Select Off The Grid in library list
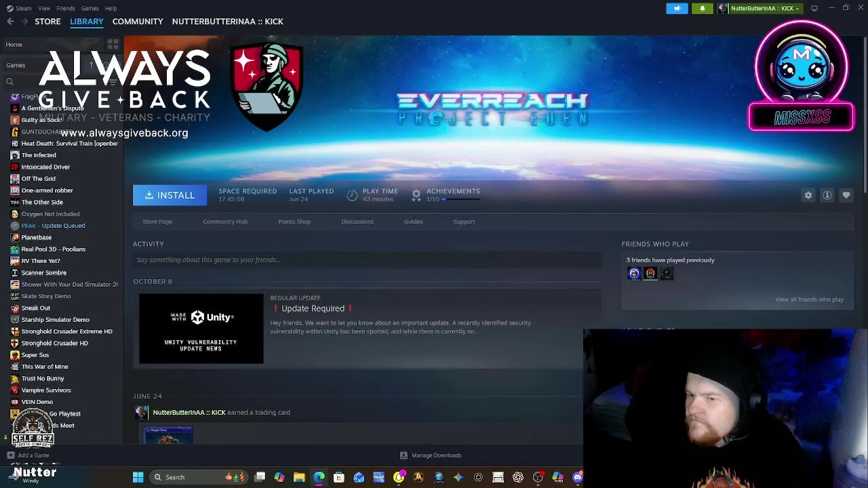868x488 pixels. (39, 179)
